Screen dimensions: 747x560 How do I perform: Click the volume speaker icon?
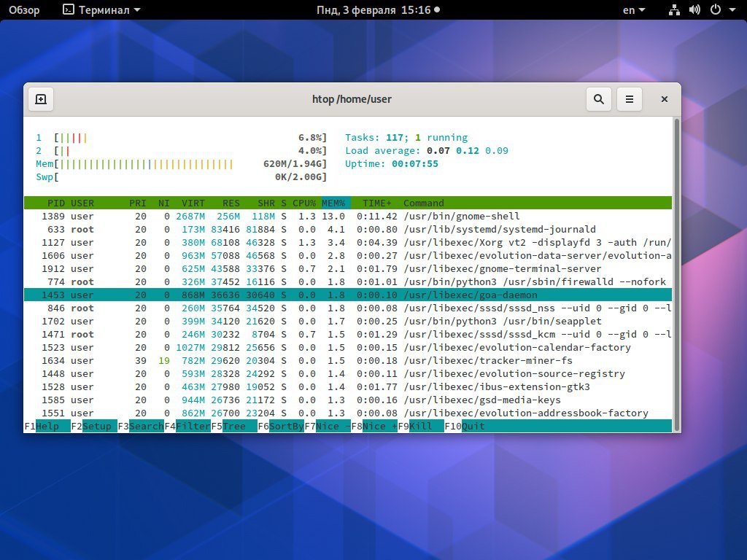click(694, 10)
